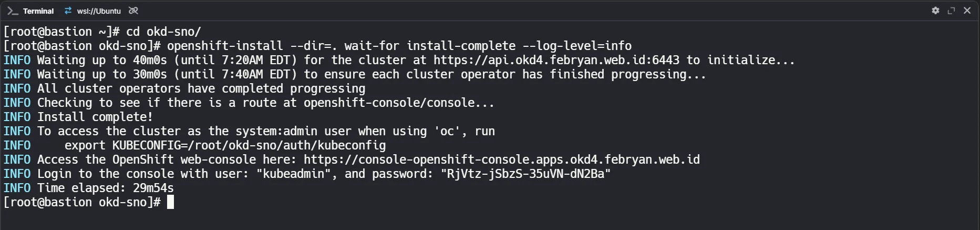Close the terminal panel
The image size is (980, 230).
tap(967, 11)
